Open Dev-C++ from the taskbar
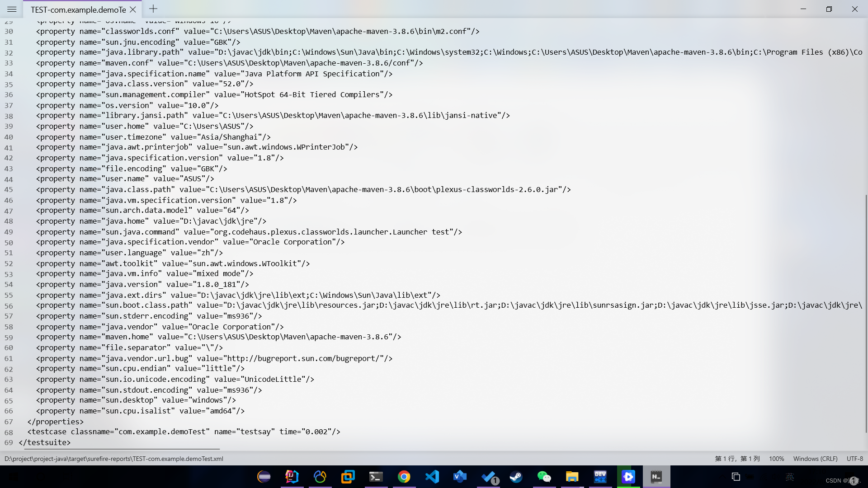868x488 pixels. tap(600, 477)
